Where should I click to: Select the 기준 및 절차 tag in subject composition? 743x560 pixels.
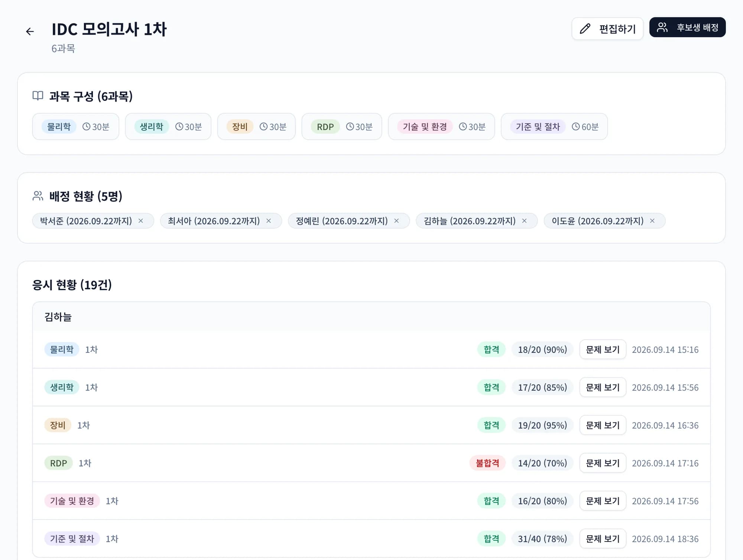point(538,127)
